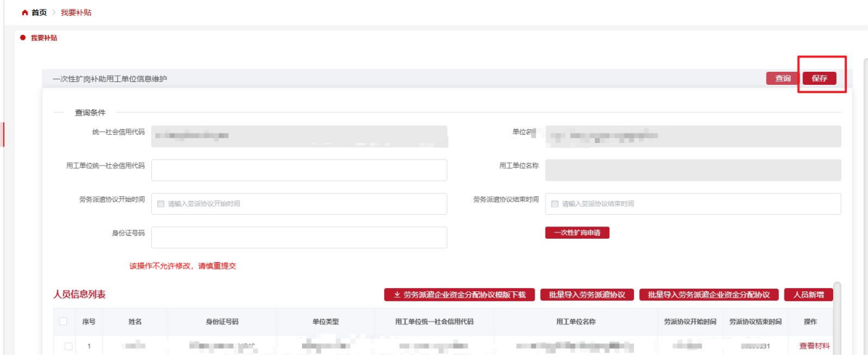
Task: Click into the 身份证号码 input field
Action: [x=299, y=237]
